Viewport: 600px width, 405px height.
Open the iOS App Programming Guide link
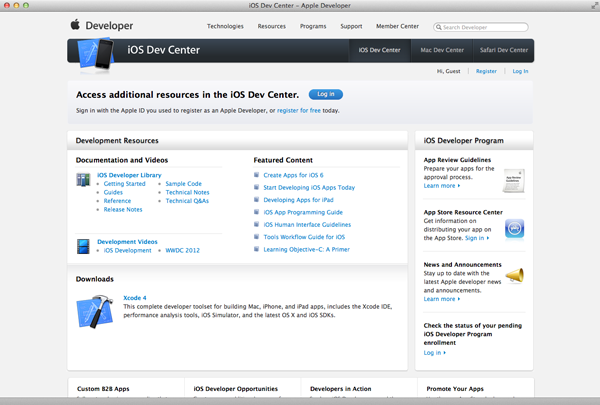pyautogui.click(x=303, y=212)
